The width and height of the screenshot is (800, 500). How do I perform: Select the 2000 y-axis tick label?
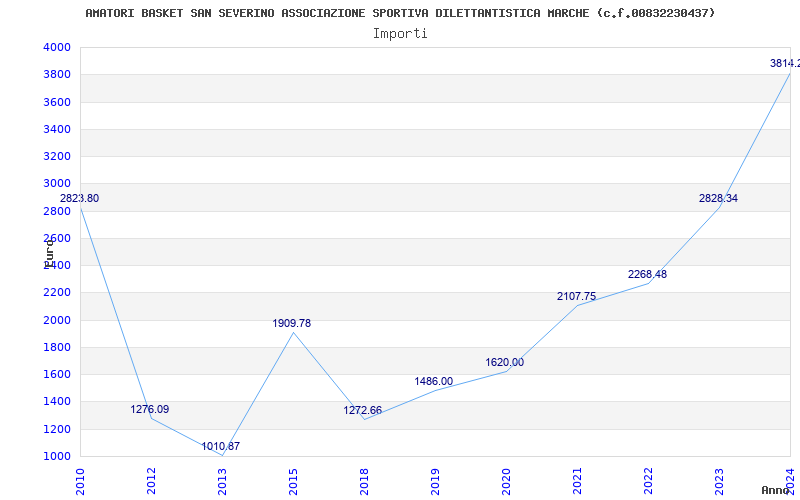click(57, 320)
